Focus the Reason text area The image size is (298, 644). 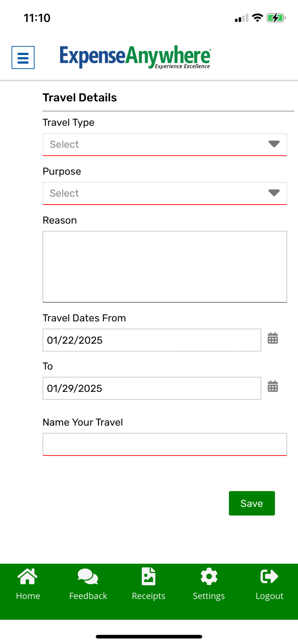coord(165,267)
